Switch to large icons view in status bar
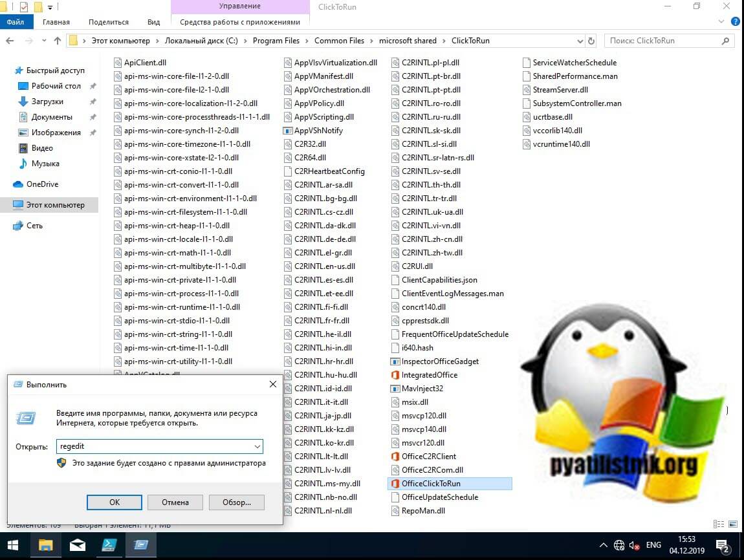Viewport: 744px width, 560px height. click(x=733, y=524)
